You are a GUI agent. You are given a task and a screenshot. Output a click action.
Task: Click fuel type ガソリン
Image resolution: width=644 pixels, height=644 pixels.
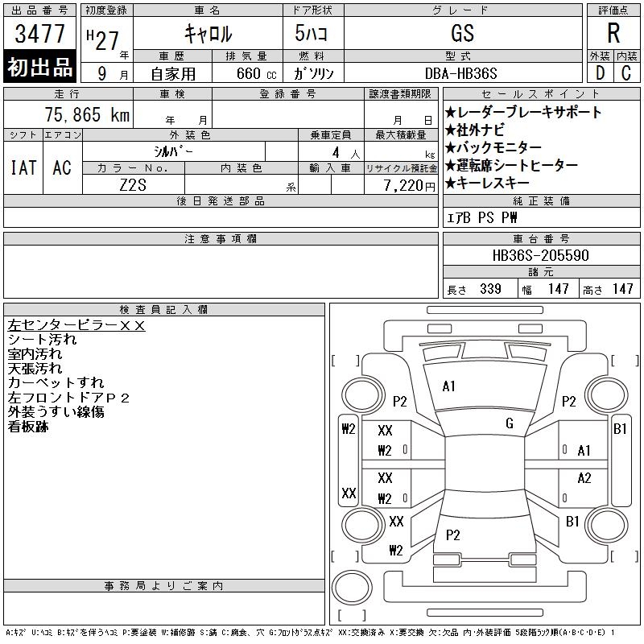(313, 73)
